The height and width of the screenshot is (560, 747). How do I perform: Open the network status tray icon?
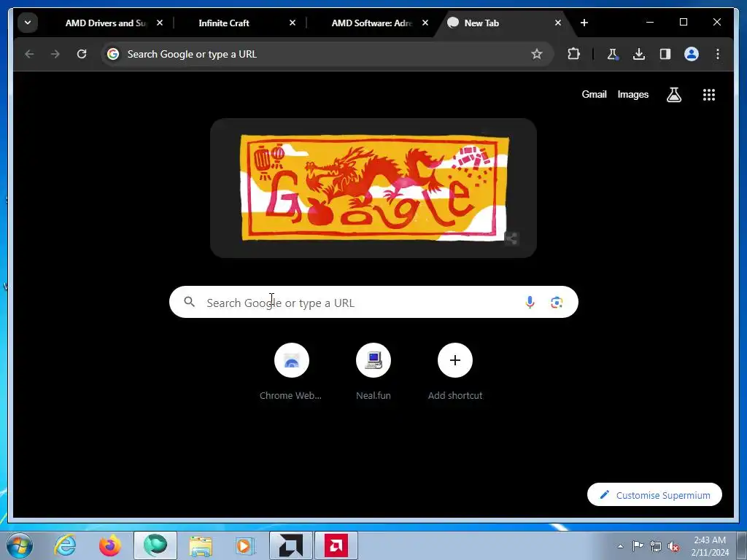(x=656, y=546)
